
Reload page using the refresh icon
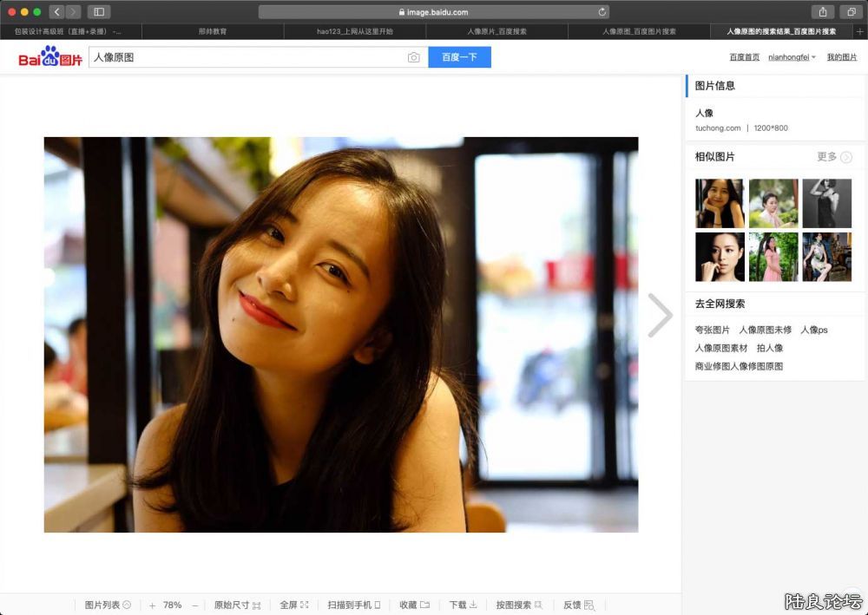[x=602, y=12]
